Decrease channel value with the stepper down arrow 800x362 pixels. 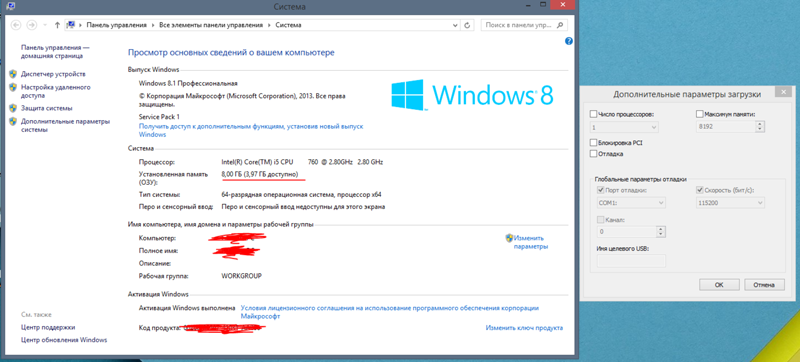[x=662, y=235]
